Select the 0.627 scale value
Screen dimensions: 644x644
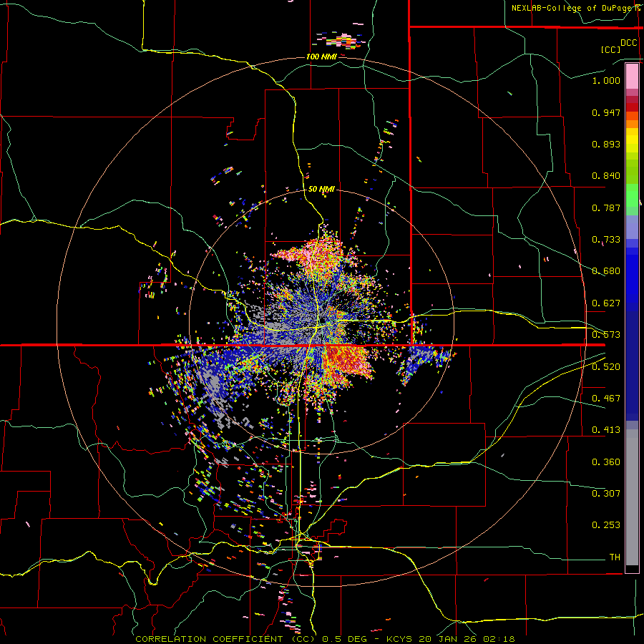[606, 303]
